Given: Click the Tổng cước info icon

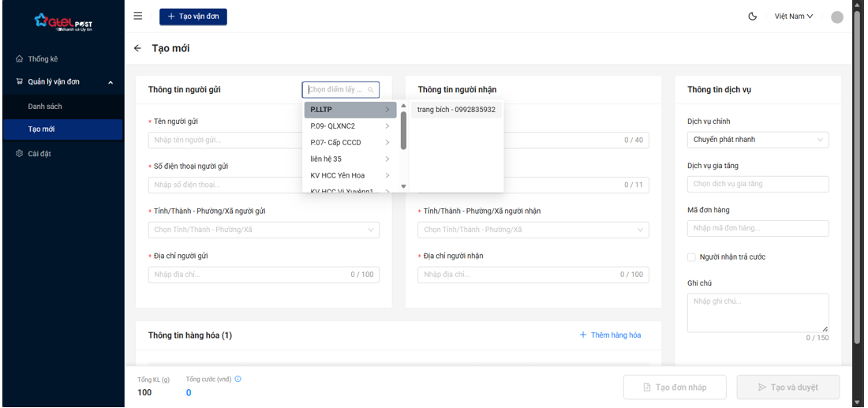Looking at the screenshot, I should (x=238, y=379).
